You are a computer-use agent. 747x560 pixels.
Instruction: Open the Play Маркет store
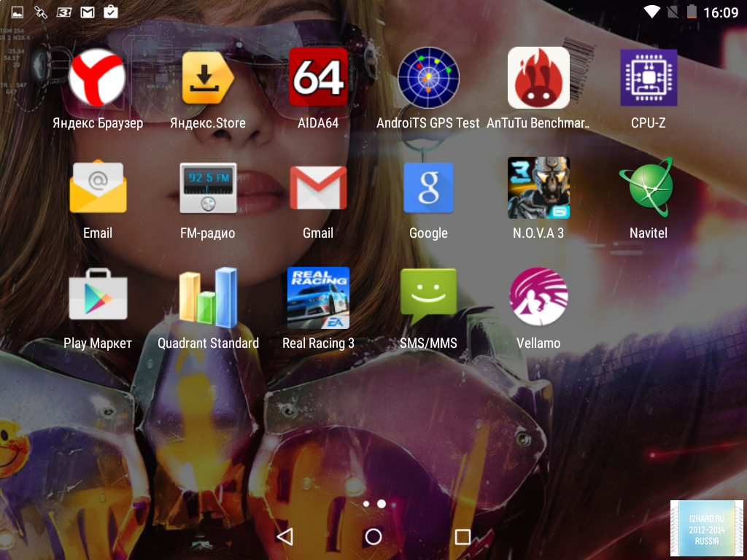point(98,297)
